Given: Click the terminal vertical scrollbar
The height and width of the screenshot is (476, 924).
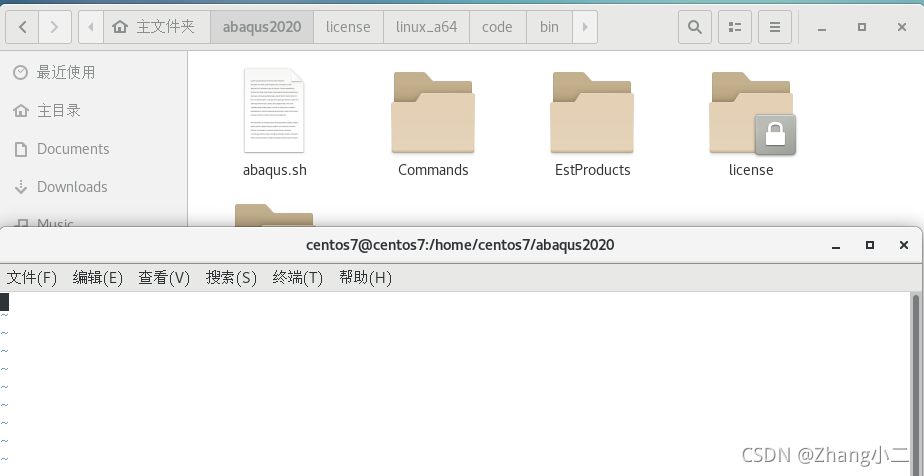Looking at the screenshot, I should coord(915,380).
